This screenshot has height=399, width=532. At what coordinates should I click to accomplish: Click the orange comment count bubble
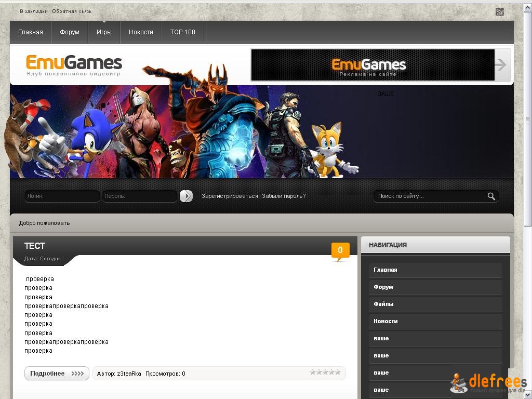pos(340,251)
